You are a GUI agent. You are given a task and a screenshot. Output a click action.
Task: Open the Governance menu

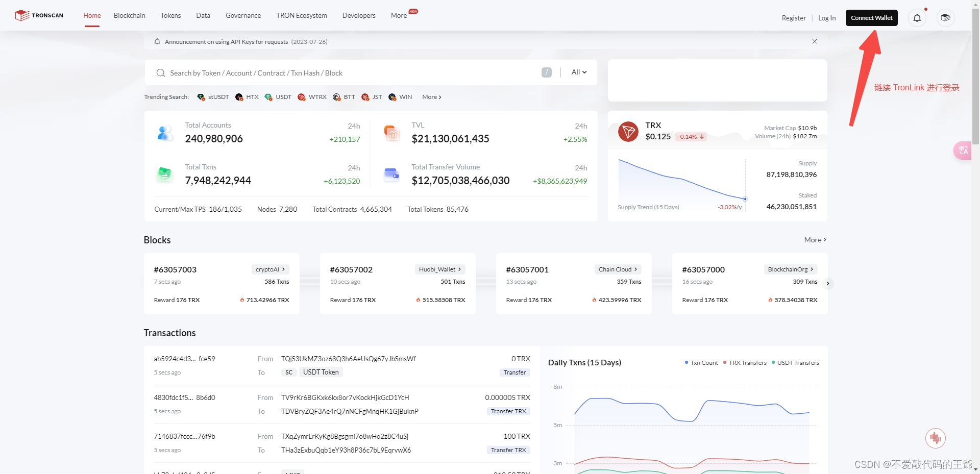[x=243, y=15]
